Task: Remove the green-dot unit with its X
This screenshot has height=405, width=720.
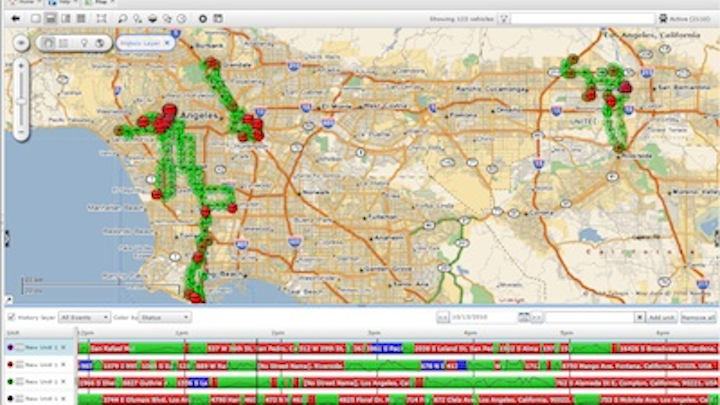Action: (63, 382)
